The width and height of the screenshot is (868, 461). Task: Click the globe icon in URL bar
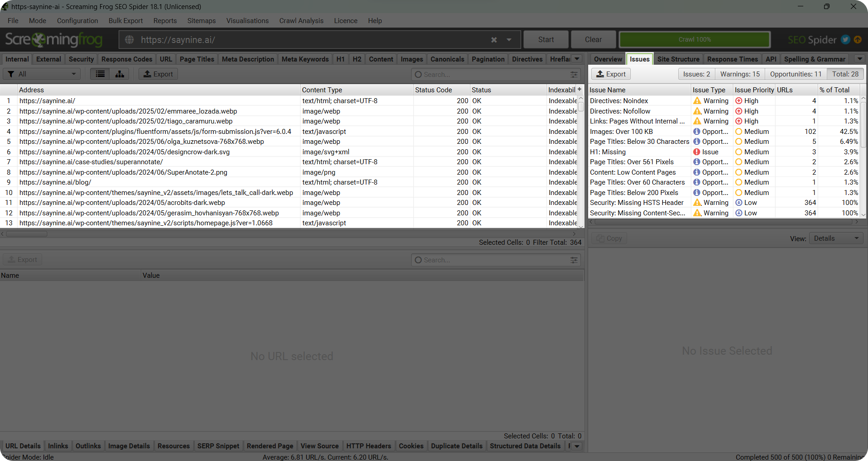click(x=129, y=40)
